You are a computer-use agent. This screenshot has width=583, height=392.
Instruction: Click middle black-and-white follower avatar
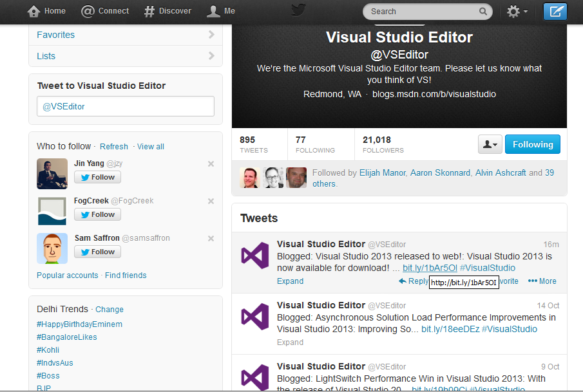click(273, 178)
